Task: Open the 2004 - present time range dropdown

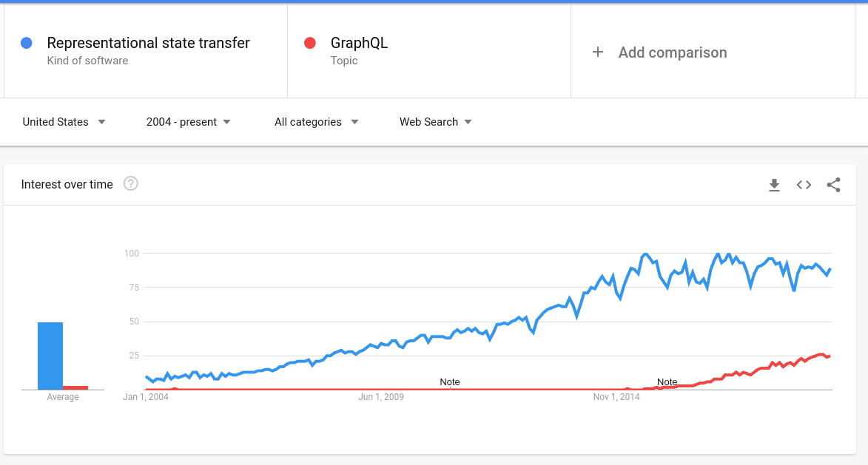Action: click(188, 122)
